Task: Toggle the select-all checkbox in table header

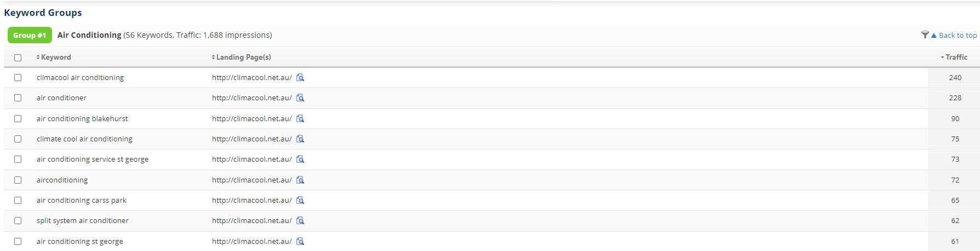Action: tap(18, 58)
